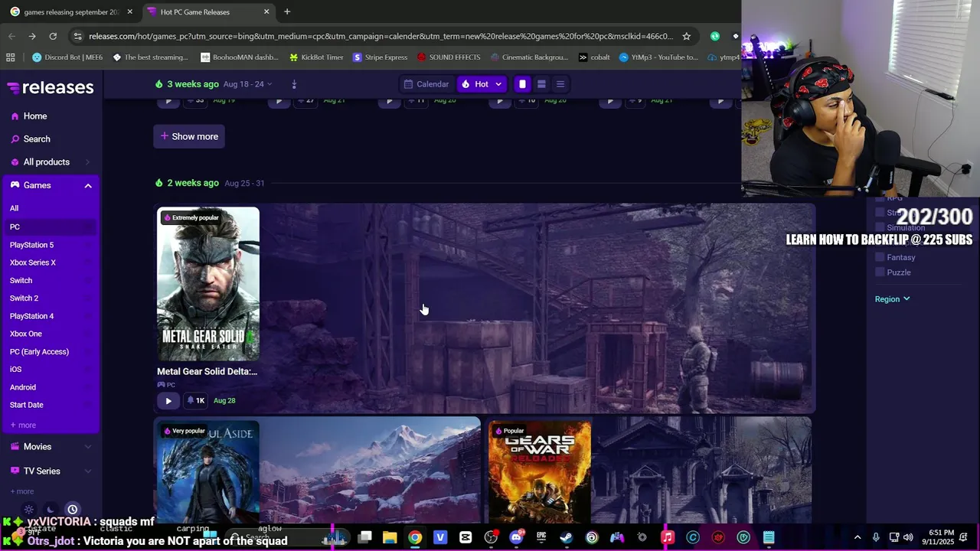
Task: Show hidden tray icons chevron
Action: pyautogui.click(x=857, y=537)
